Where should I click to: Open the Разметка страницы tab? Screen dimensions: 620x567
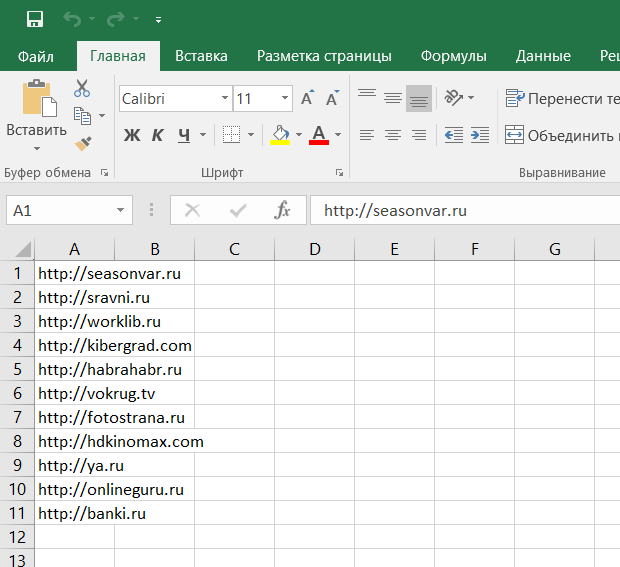[x=324, y=56]
